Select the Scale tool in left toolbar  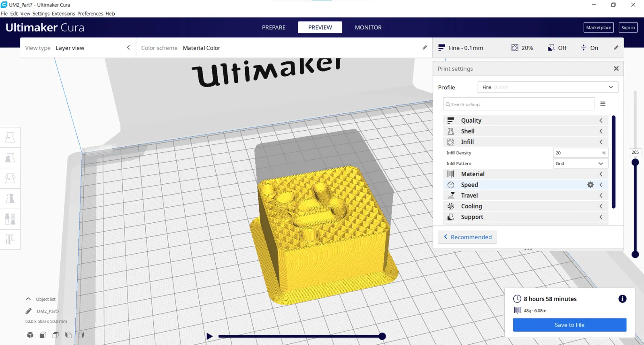click(x=10, y=158)
